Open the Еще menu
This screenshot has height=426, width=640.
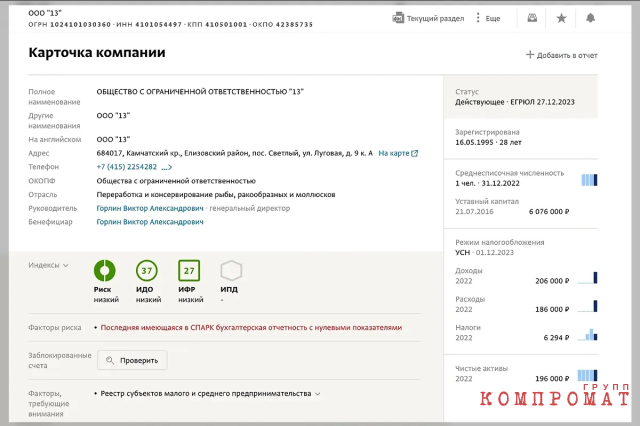(493, 18)
